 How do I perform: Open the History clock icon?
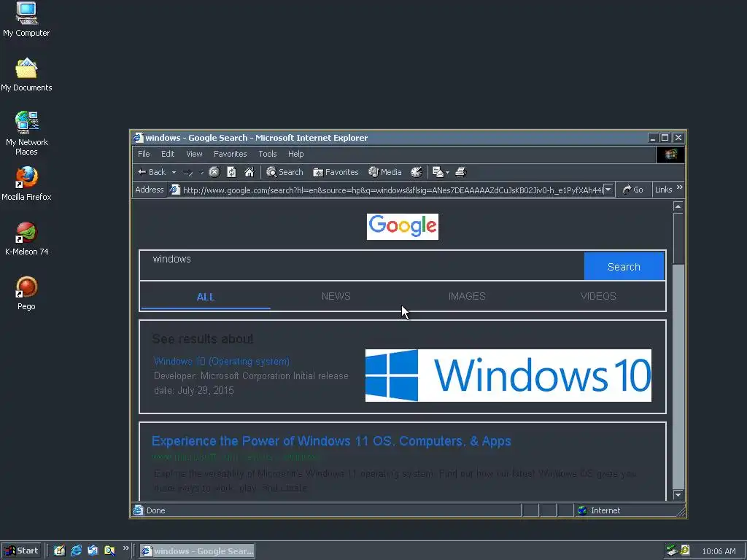[417, 172]
